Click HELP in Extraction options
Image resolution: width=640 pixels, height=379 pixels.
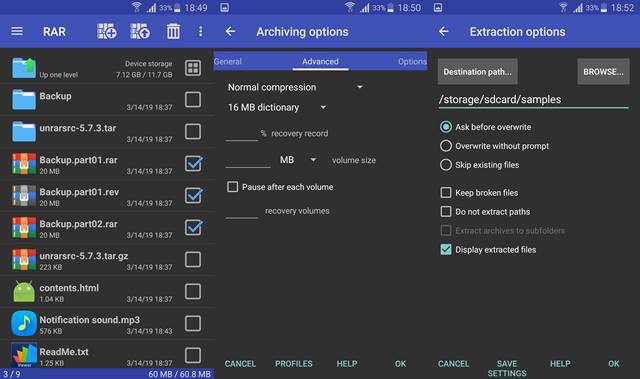(560, 363)
